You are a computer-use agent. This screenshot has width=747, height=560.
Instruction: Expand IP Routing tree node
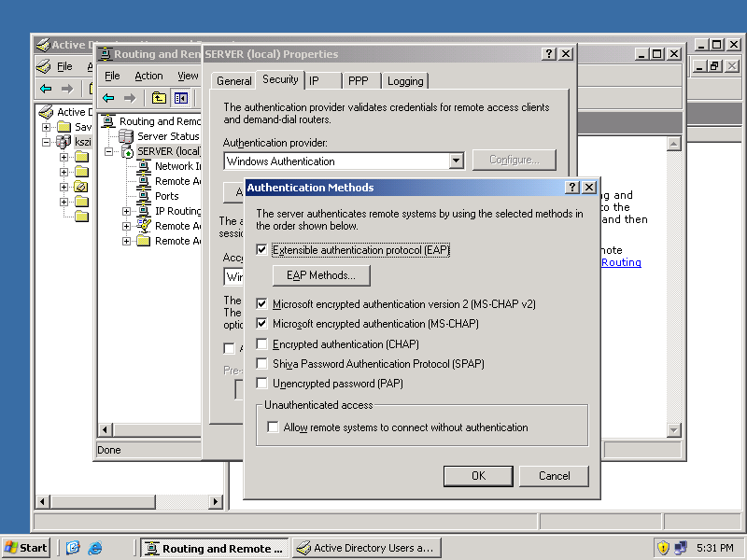pyautogui.click(x=126, y=211)
